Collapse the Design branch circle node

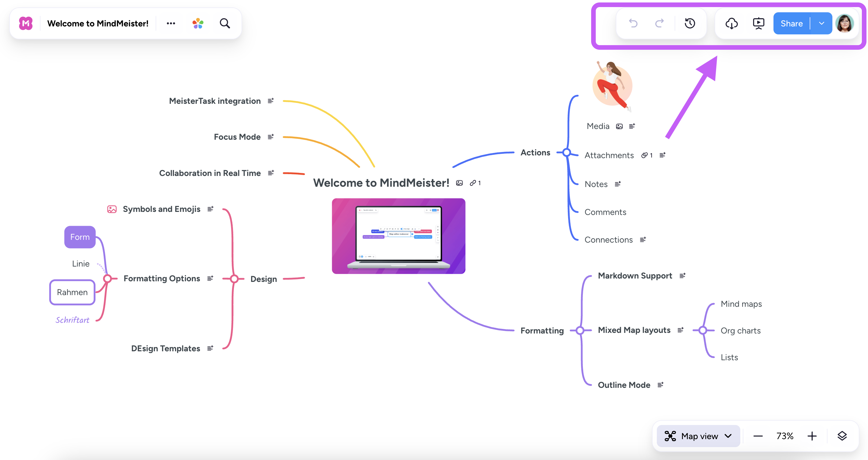(234, 279)
